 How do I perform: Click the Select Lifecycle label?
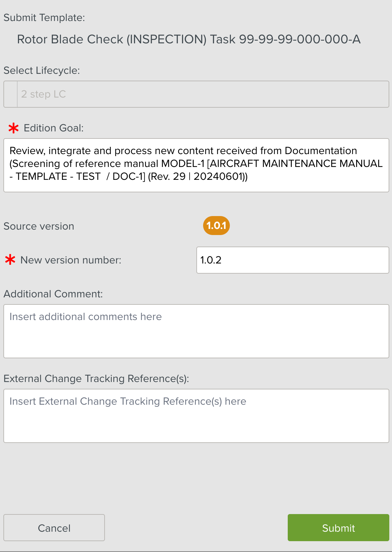(42, 70)
